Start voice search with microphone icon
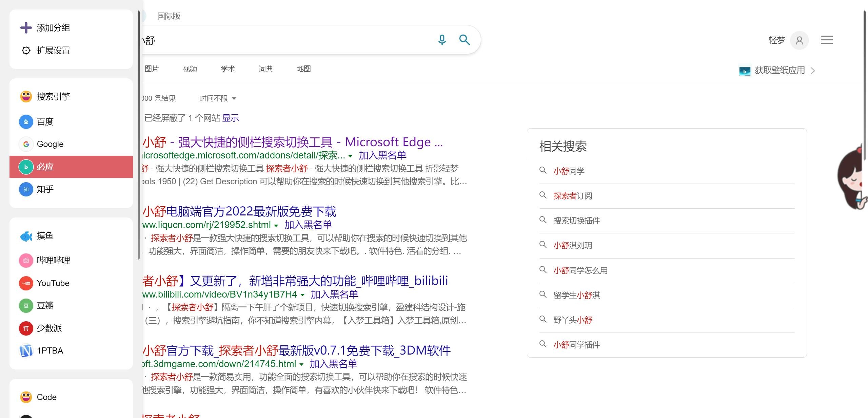Viewport: 868px width, 418px height. click(442, 40)
